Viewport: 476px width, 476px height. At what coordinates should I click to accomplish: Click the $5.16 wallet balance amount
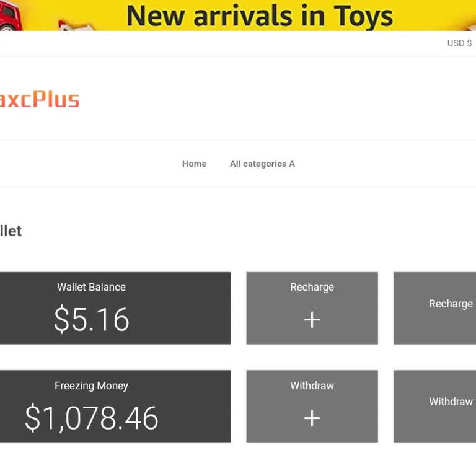pyautogui.click(x=91, y=319)
